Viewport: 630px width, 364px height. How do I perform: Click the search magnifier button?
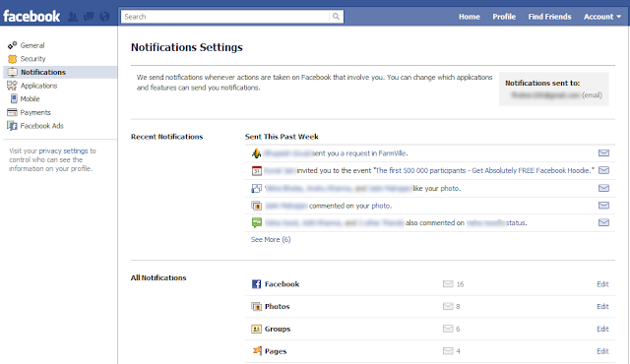[336, 17]
